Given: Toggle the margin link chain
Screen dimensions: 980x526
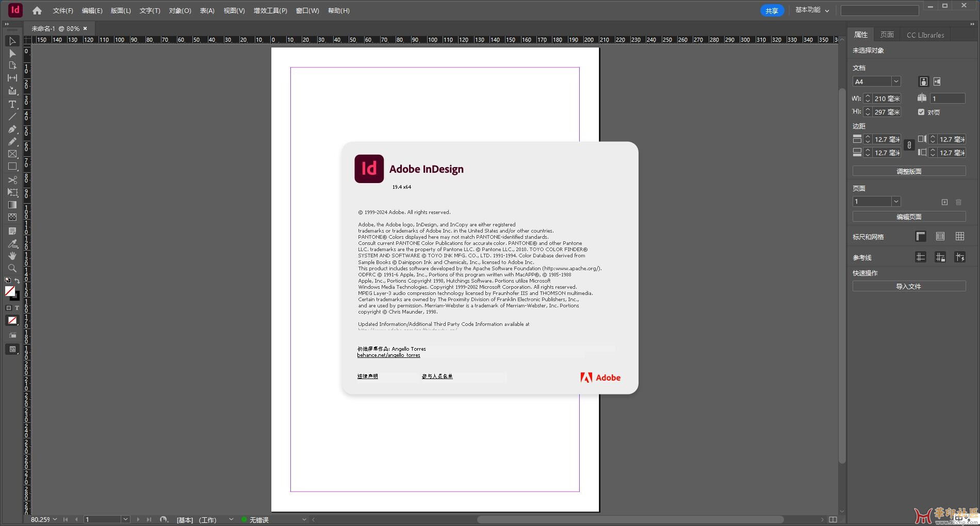Looking at the screenshot, I should point(909,146).
